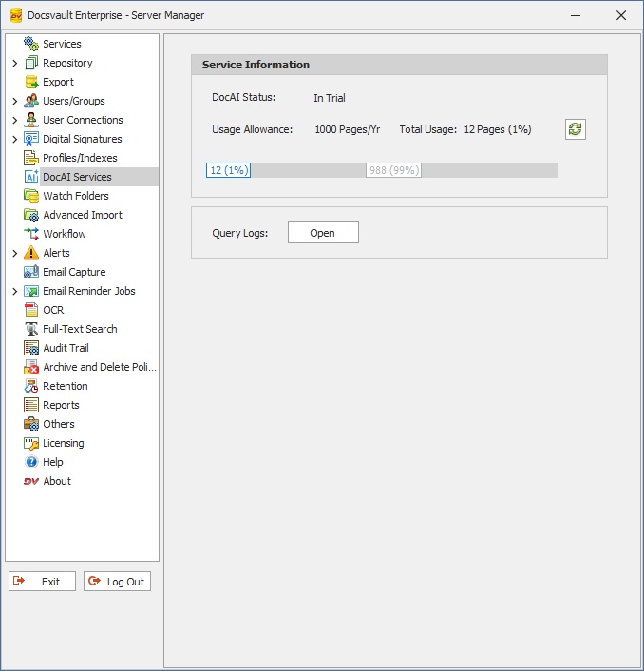Minimize the Server Manager window
This screenshot has height=671, width=644.
(x=576, y=15)
